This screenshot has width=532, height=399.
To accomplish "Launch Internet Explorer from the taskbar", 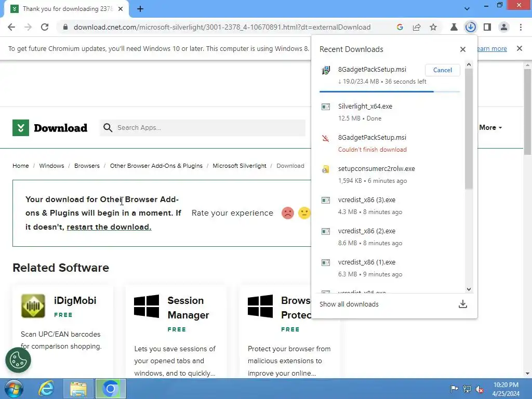I will (x=46, y=389).
